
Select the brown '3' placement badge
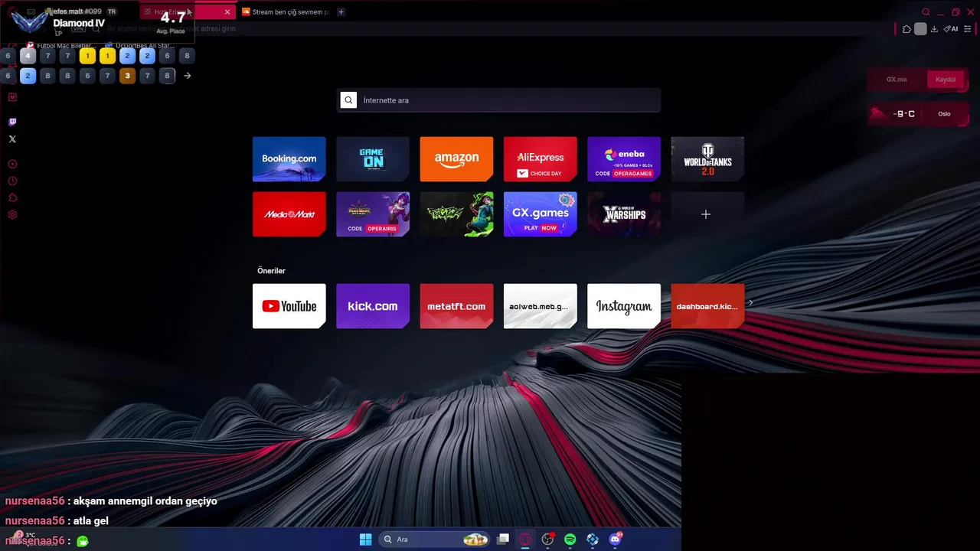(128, 76)
